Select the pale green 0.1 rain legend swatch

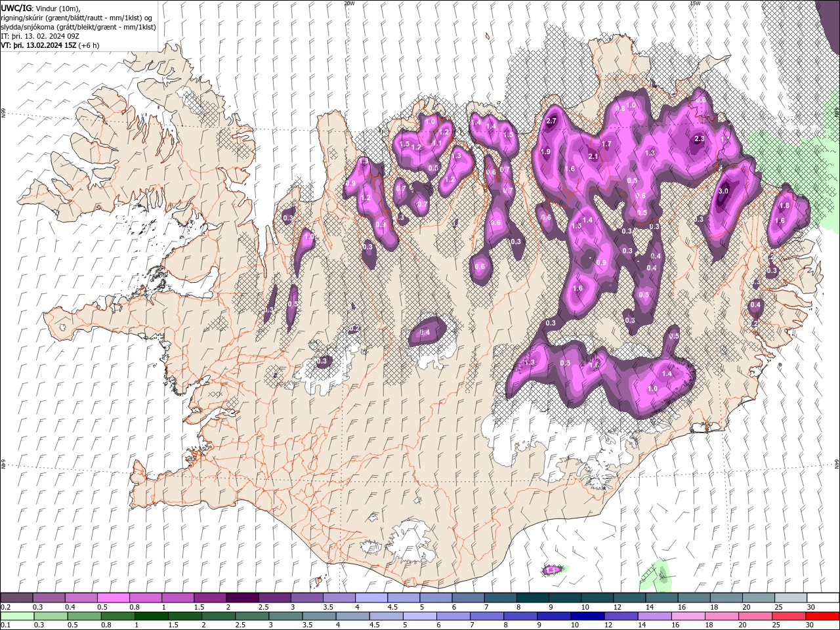point(17,616)
